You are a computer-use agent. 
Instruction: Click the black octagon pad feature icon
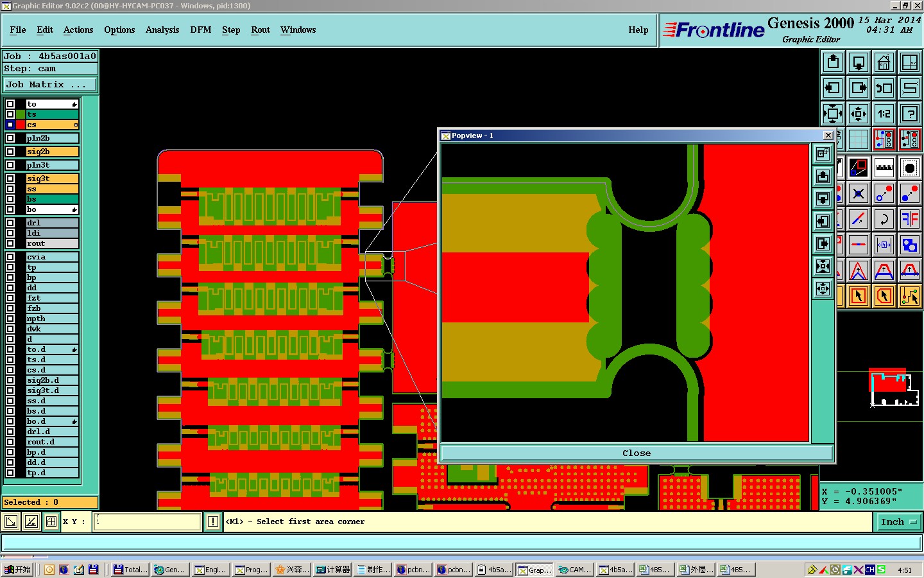(x=910, y=168)
